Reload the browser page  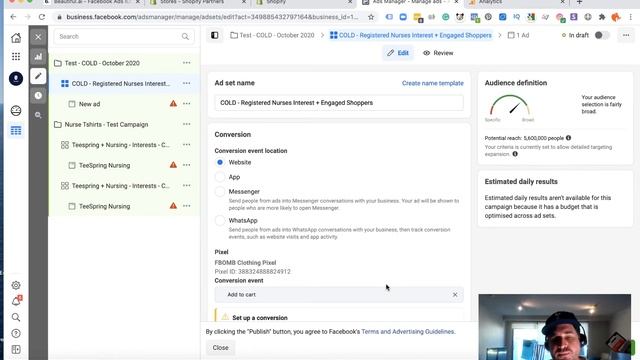(x=42, y=17)
